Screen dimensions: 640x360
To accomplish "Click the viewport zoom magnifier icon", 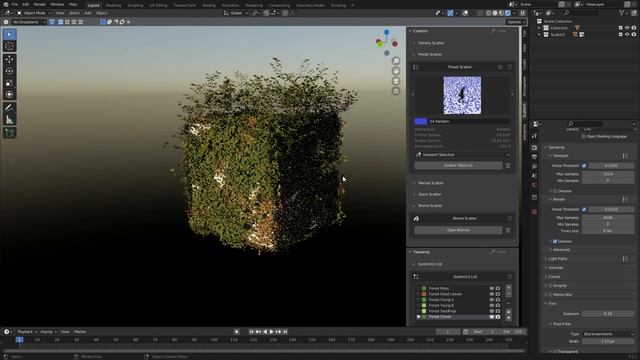I will [396, 61].
